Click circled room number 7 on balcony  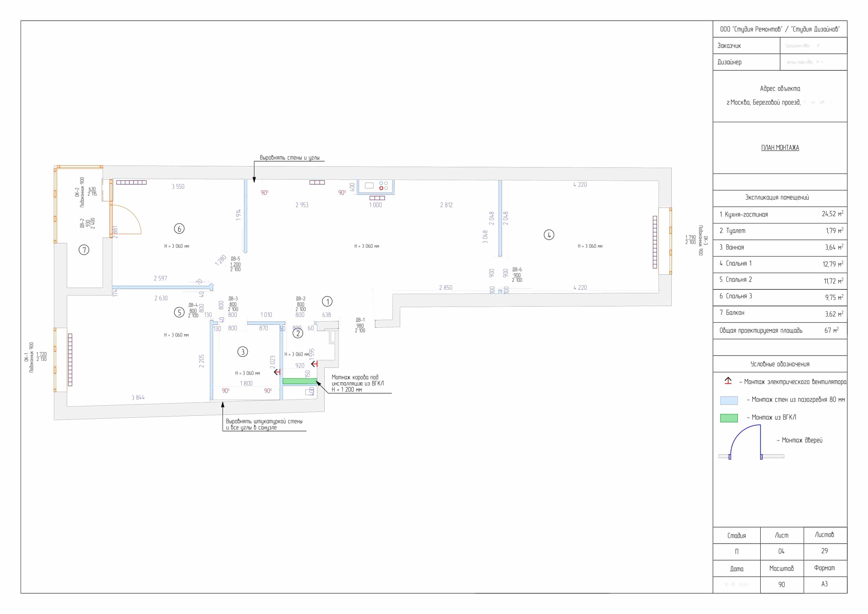pos(84,250)
